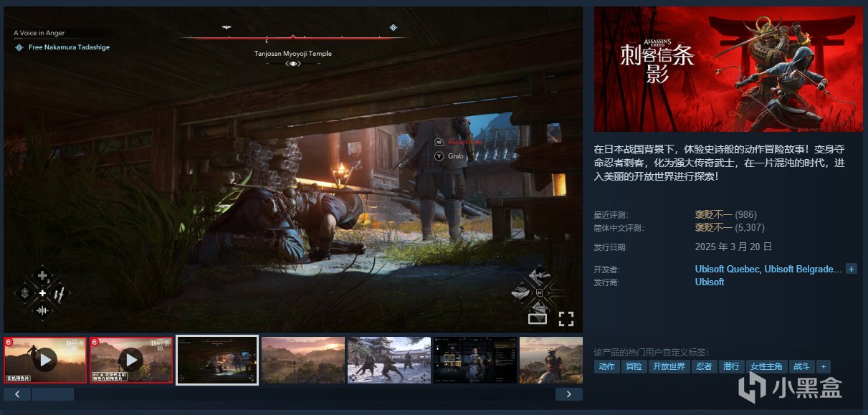Click the 刺客信条 影 header capsule image

pyautogui.click(x=728, y=69)
